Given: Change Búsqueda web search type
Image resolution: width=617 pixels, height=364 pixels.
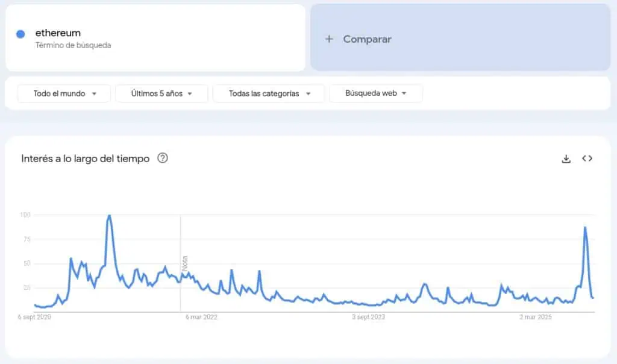Looking at the screenshot, I should [x=375, y=93].
